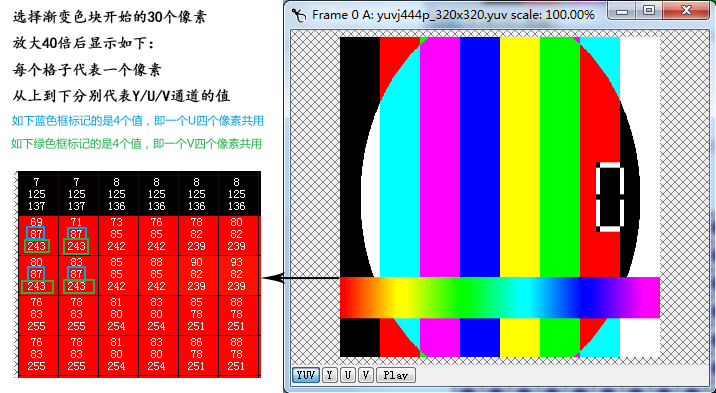
Task: Maximize the Frame 0 window
Action: (x=648, y=11)
